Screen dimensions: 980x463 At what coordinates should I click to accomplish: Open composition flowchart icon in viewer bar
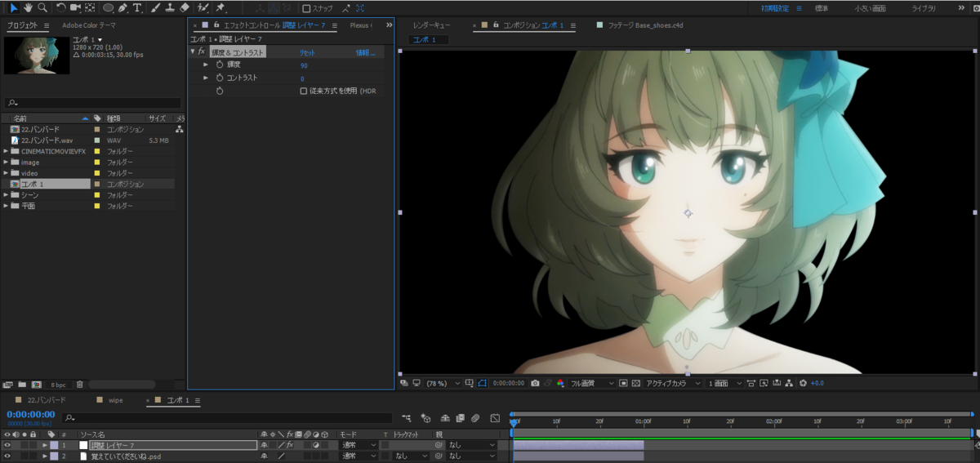pyautogui.click(x=790, y=382)
